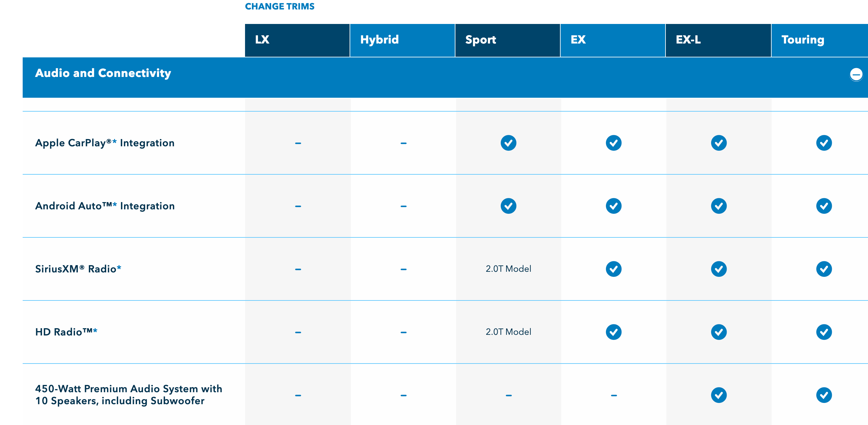Viewport: 868px width, 425px height.
Task: Click 450-Watt Premium Audio dash for EX
Action: 614,396
